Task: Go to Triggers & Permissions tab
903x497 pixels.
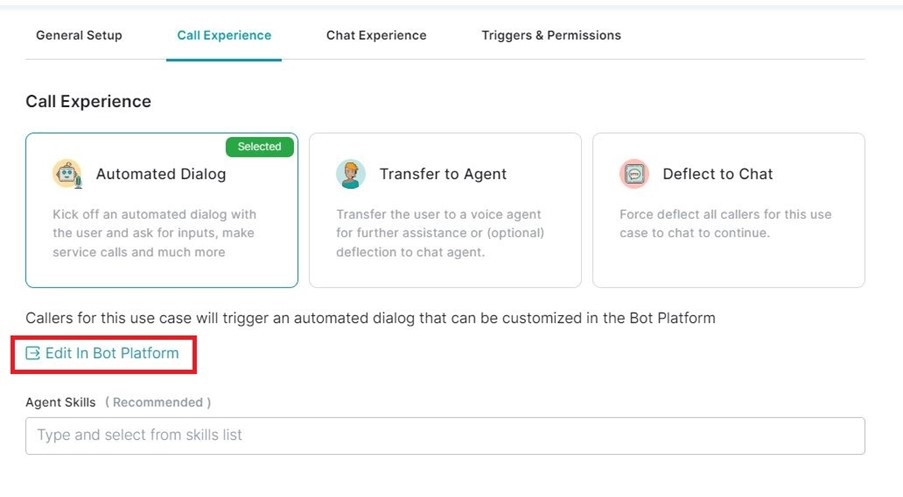Action: (x=551, y=35)
